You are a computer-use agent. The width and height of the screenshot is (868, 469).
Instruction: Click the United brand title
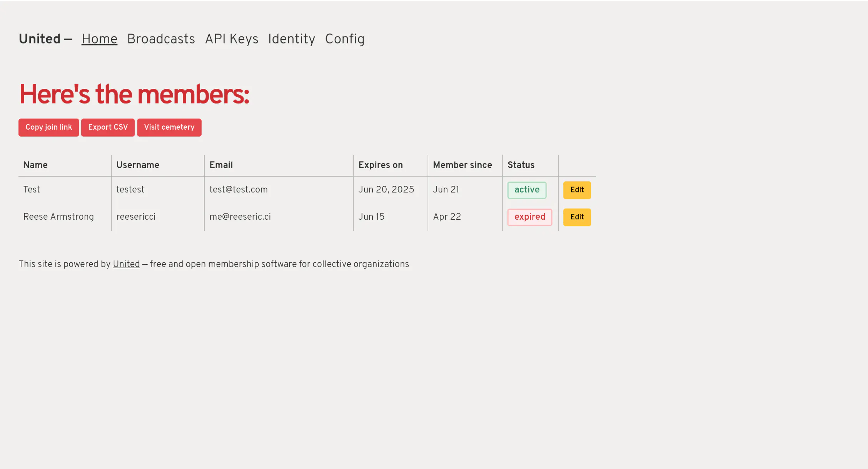point(40,39)
